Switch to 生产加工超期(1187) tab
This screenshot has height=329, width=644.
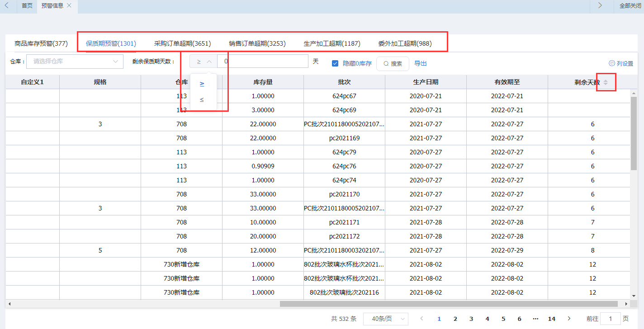tap(332, 43)
